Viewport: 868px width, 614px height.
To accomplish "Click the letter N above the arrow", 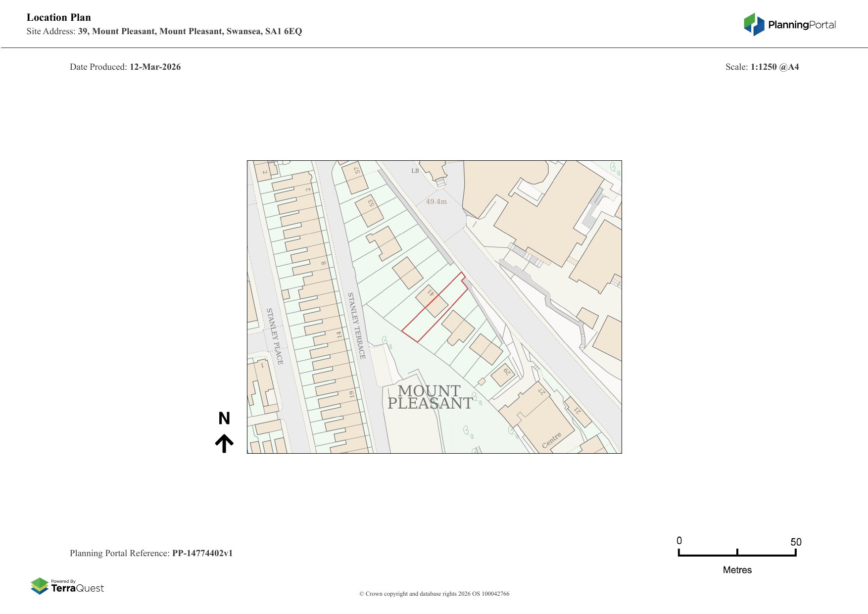I will pyautogui.click(x=224, y=419).
